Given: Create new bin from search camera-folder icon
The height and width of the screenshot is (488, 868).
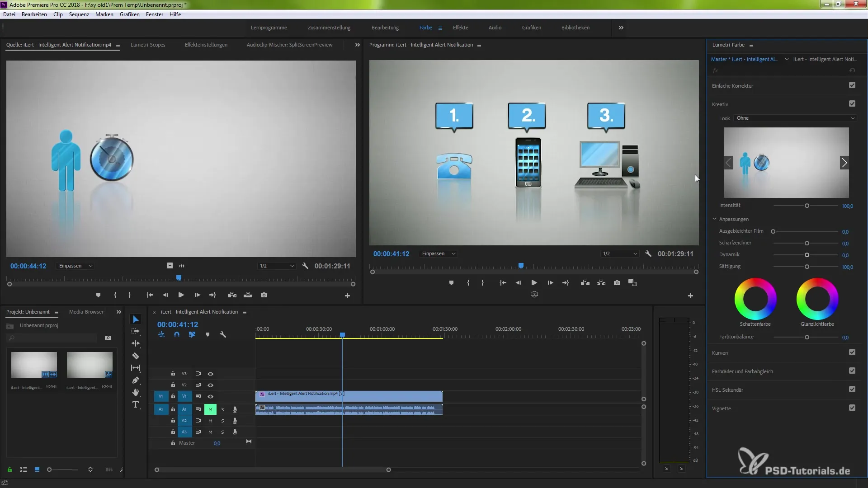Looking at the screenshot, I should (x=108, y=338).
